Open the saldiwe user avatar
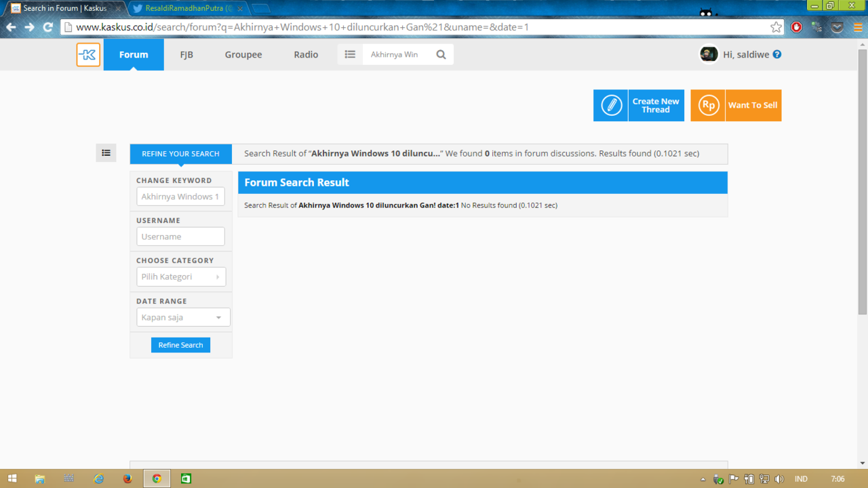The height and width of the screenshot is (488, 868). [709, 54]
